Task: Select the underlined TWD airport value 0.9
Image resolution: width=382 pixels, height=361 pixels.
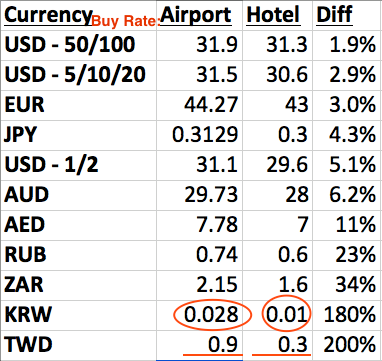Action: [x=225, y=345]
